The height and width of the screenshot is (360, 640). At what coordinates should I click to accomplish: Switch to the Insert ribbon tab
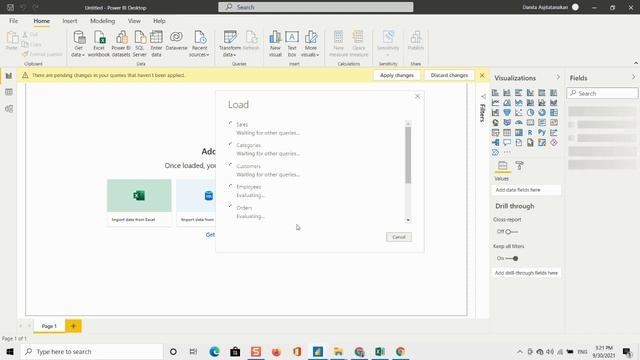click(x=70, y=21)
